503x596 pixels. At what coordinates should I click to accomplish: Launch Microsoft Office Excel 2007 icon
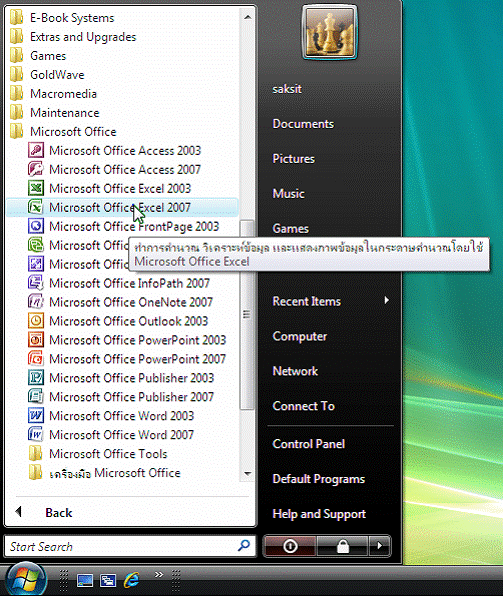click(36, 207)
